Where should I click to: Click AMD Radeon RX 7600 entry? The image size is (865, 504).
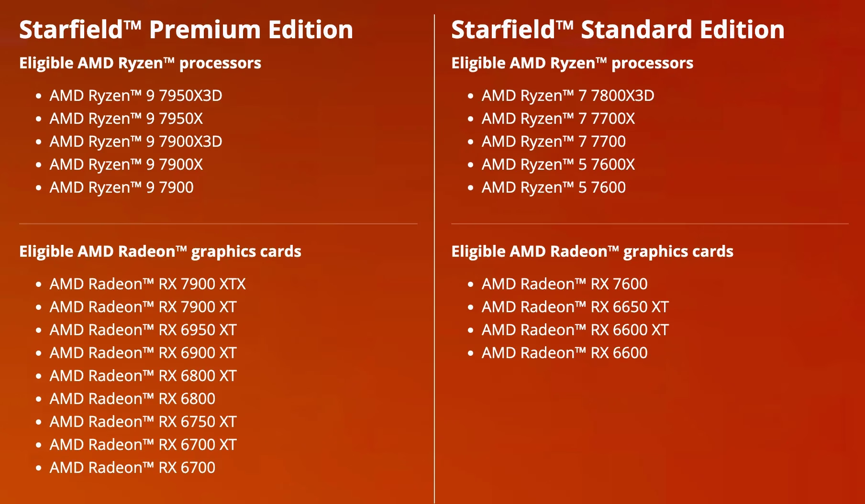pos(565,284)
